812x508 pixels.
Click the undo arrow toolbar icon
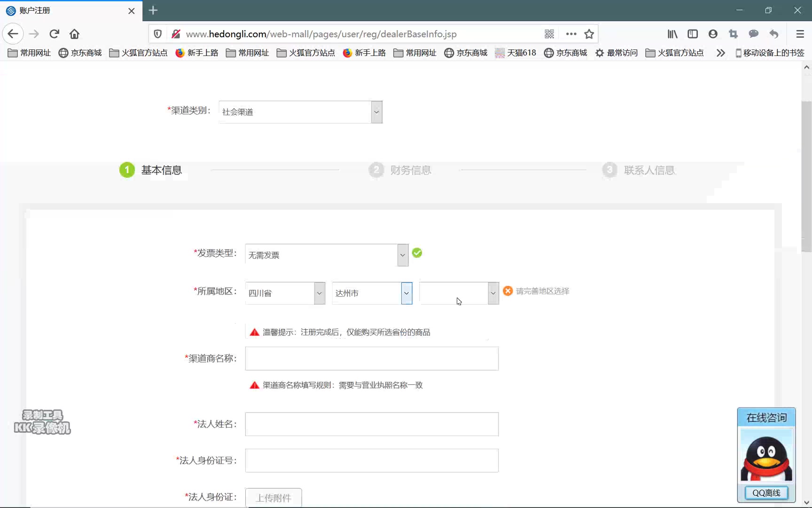pos(774,34)
